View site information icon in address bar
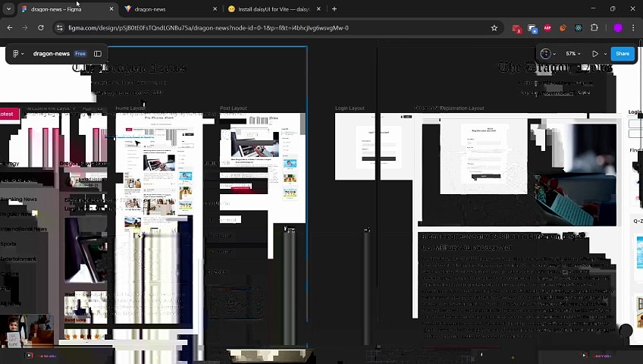643x364 pixels. 60,28
